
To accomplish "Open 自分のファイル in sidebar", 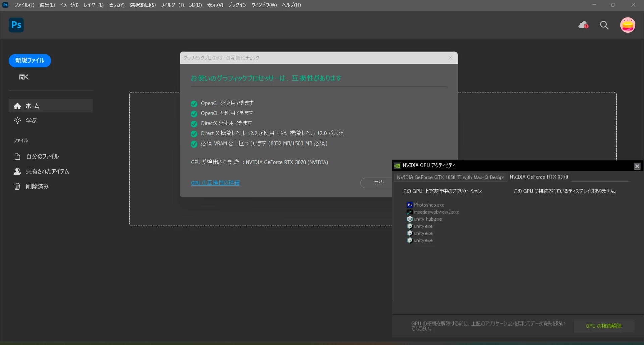I will coord(51,156).
